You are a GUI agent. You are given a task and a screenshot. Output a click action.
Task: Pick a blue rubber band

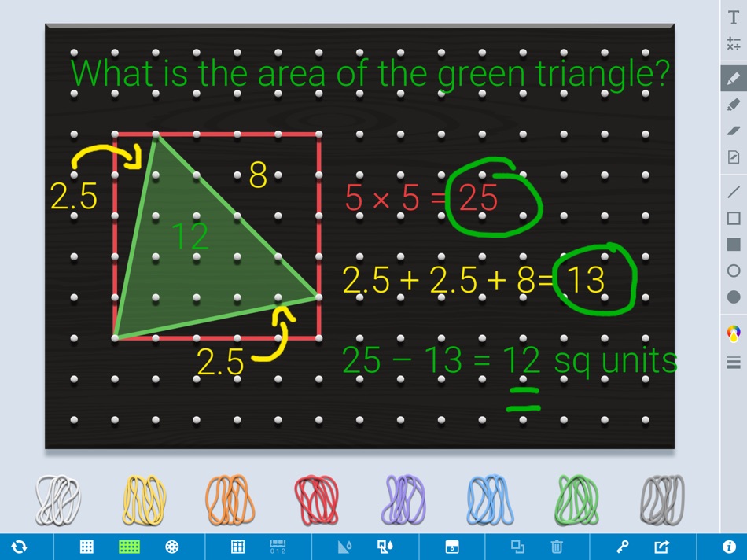[490, 500]
